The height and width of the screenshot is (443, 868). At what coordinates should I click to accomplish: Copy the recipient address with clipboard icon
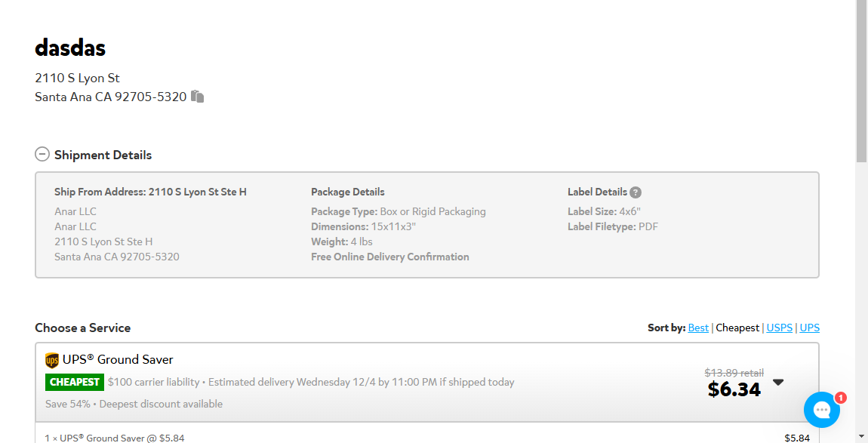(x=198, y=97)
